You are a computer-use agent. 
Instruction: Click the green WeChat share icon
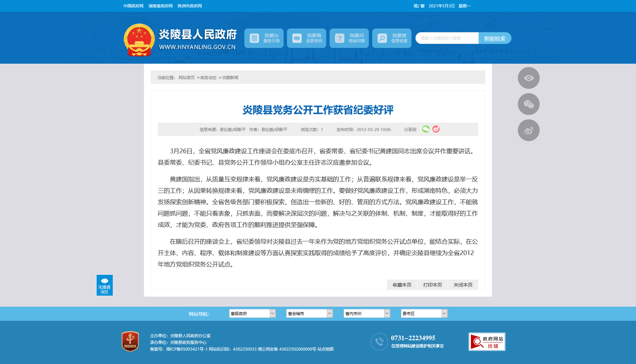[426, 129]
